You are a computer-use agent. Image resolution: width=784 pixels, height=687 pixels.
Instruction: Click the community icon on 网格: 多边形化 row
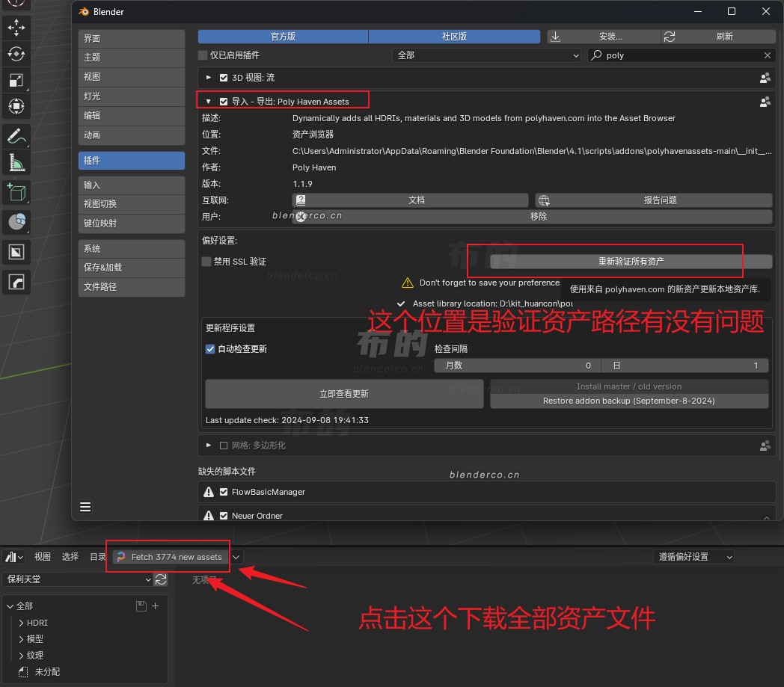click(765, 446)
